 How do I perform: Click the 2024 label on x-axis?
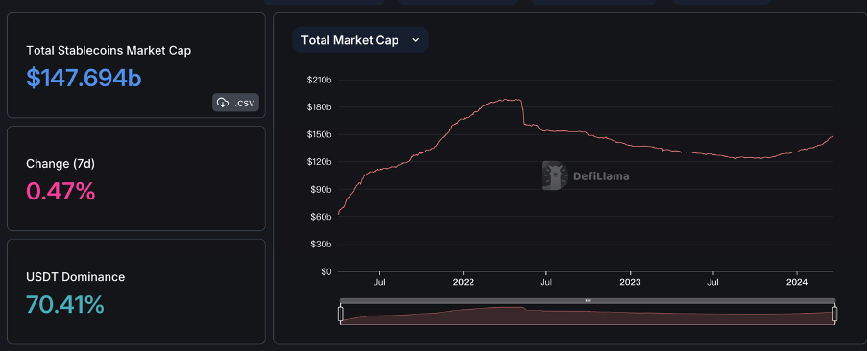(x=797, y=282)
